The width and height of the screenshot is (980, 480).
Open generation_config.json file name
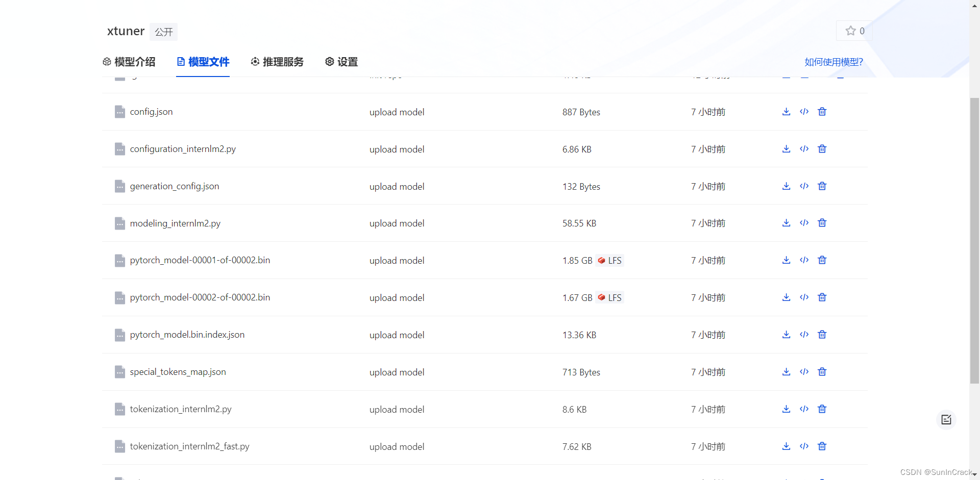pyautogui.click(x=175, y=186)
